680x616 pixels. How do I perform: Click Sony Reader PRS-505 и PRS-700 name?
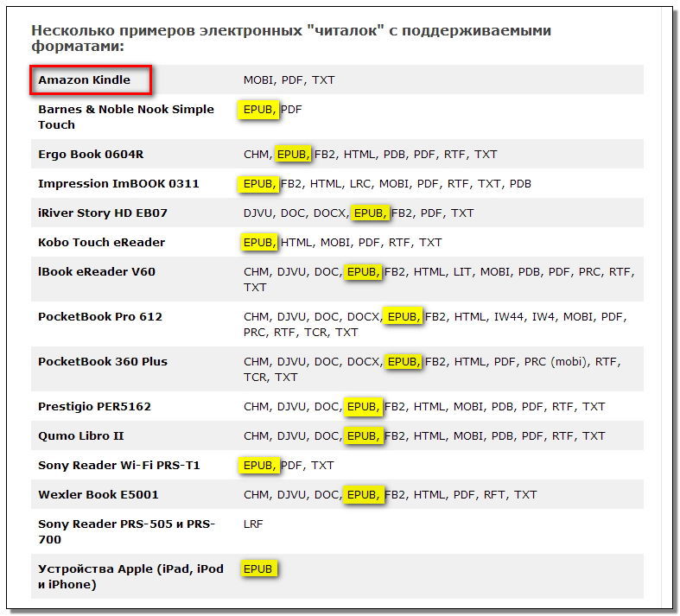pos(126,532)
